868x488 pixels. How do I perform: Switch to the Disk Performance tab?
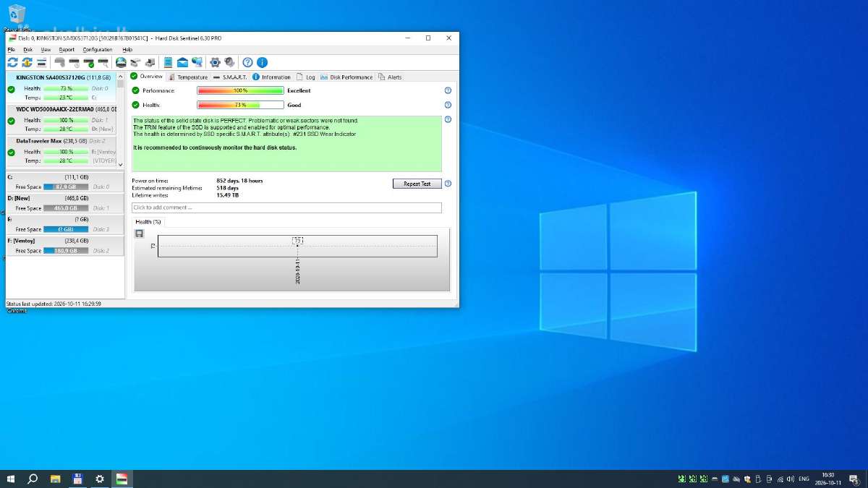(346, 77)
